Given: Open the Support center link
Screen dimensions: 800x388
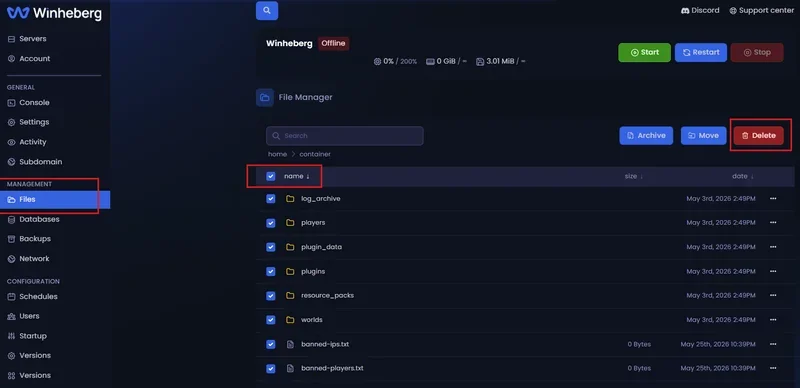Looking at the screenshot, I should [761, 10].
